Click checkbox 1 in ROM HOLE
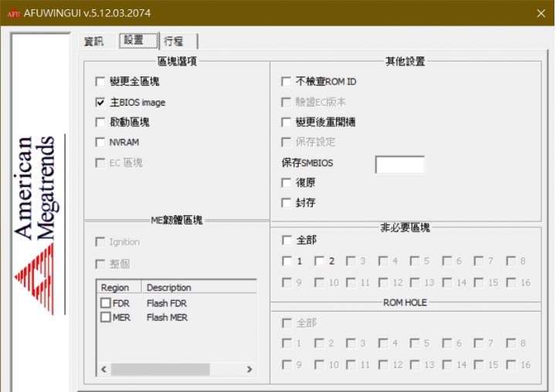 pos(286,343)
